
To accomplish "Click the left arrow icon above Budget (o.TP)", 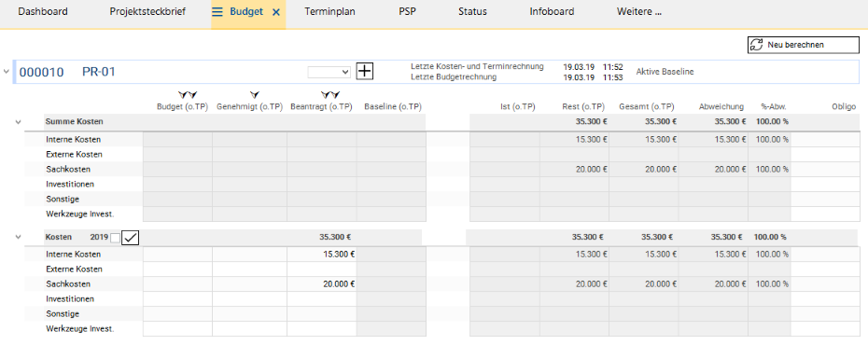I will point(182,96).
